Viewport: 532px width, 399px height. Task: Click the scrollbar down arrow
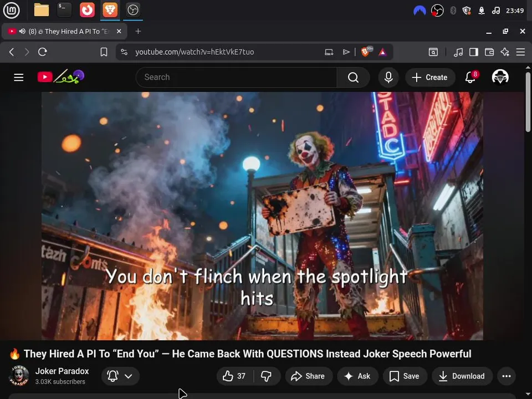coord(528,394)
